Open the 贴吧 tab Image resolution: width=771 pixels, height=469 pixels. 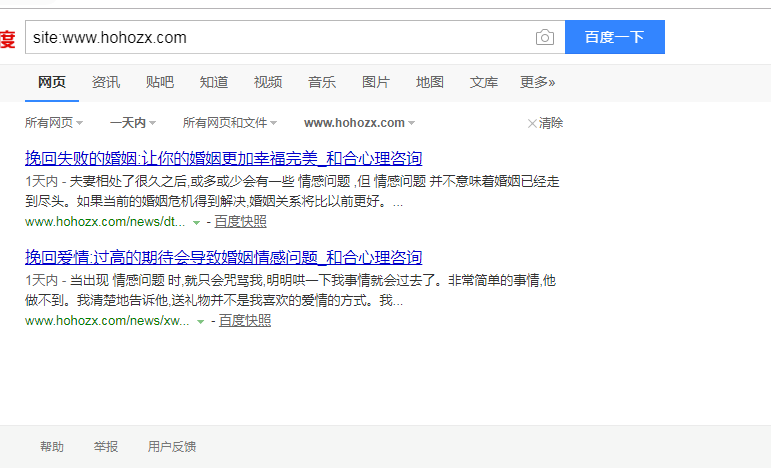160,82
